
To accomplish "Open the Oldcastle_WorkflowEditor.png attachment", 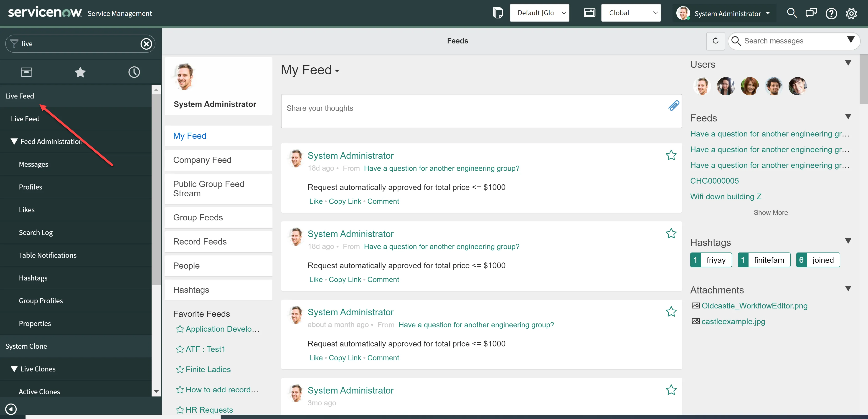I will (x=754, y=306).
